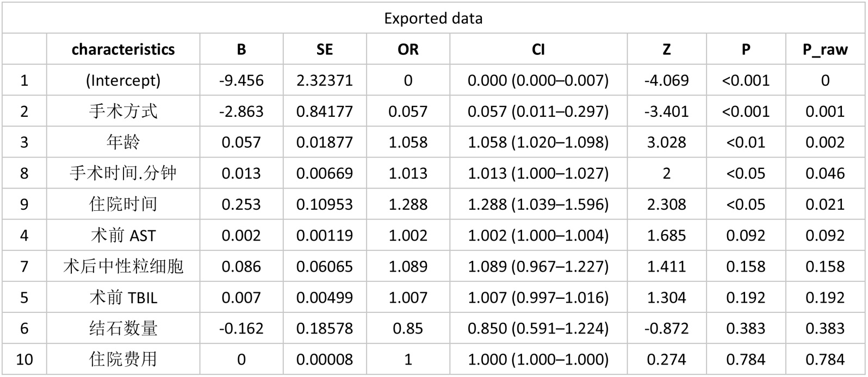Click the 'SE' column header
Image resolution: width=868 pixels, height=377 pixels.
tap(324, 49)
